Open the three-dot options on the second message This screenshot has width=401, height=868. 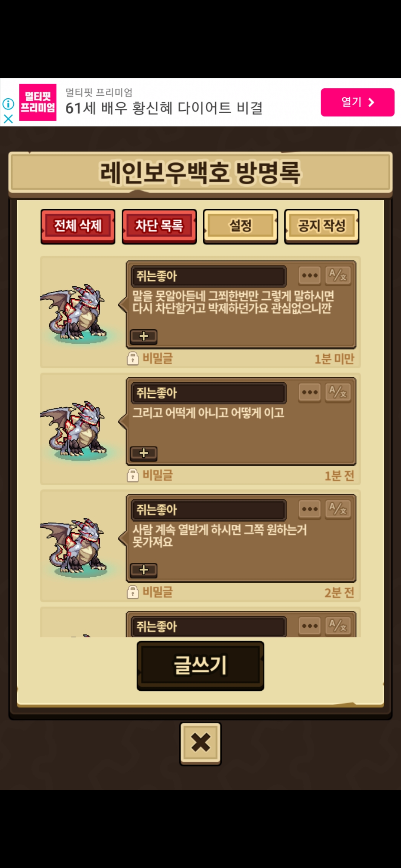(310, 392)
